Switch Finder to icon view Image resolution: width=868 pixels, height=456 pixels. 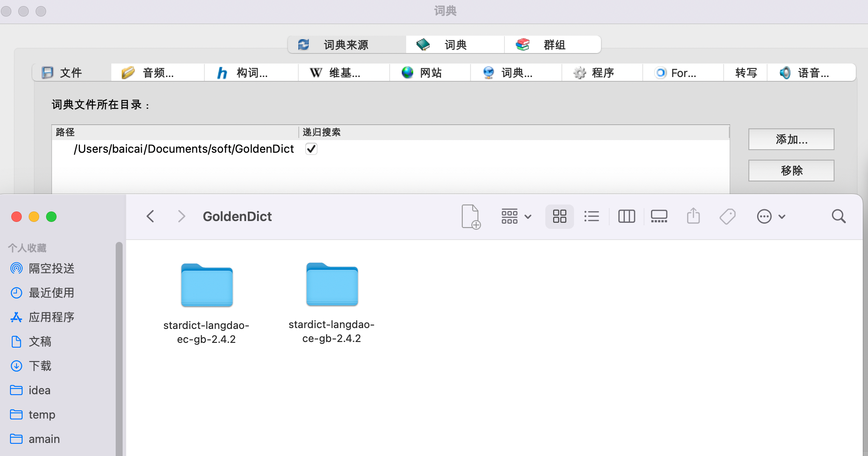[560, 216]
